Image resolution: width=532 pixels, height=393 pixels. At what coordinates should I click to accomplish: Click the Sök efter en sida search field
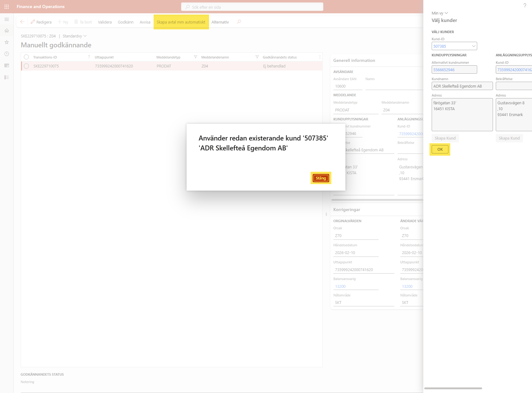tap(252, 7)
